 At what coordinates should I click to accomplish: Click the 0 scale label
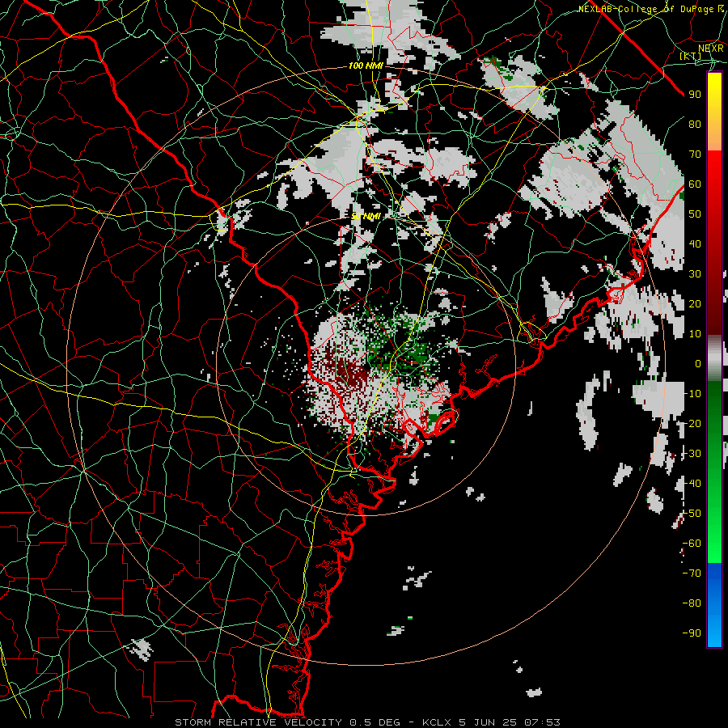coord(698,364)
